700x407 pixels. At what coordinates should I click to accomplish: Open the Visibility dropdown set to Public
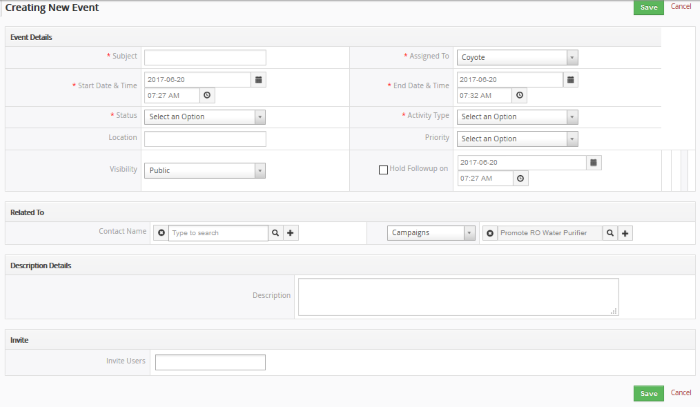(205, 171)
